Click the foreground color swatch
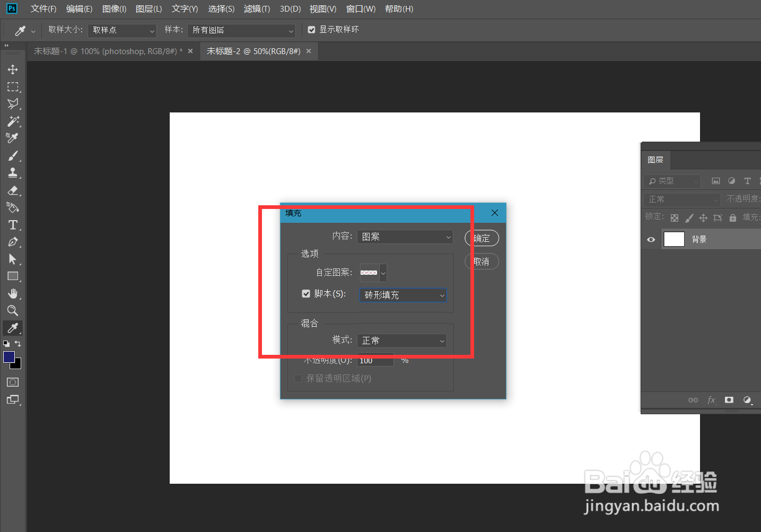The width and height of the screenshot is (761, 532). [9, 357]
